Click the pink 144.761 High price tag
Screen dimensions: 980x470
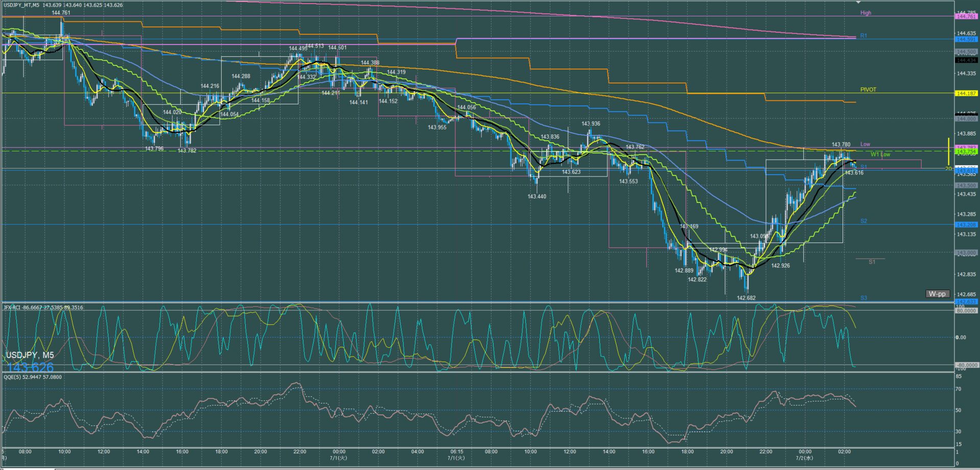[x=966, y=16]
